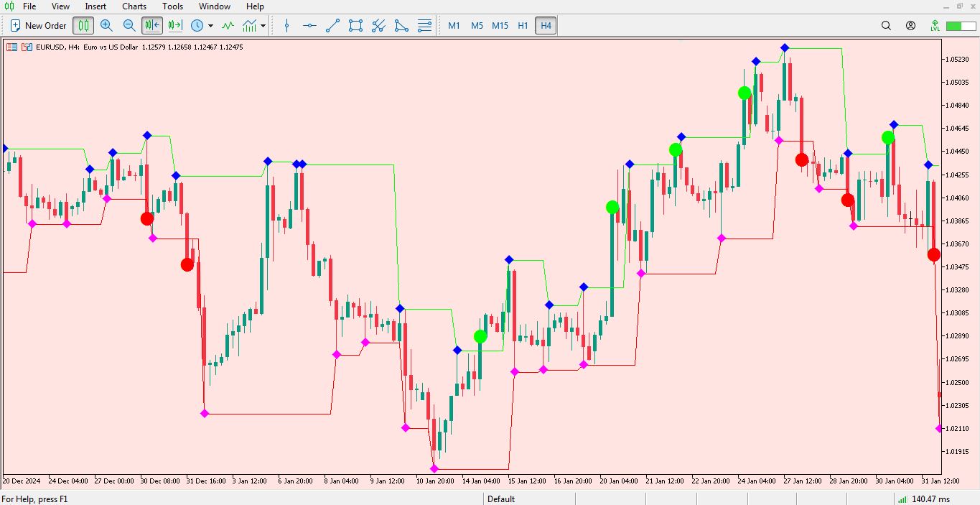Select the M1 timeframe

[x=454, y=25]
